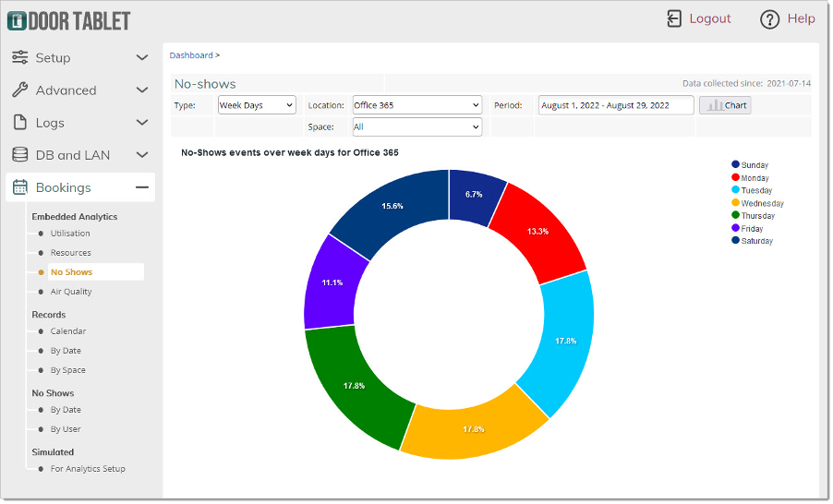Screen dimensions: 833x504
Task: Toggle Sunday series in chart legend
Action: (x=754, y=165)
